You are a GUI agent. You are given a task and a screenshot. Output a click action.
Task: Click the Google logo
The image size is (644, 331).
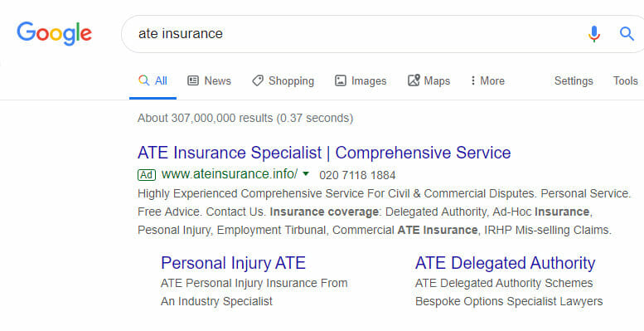[x=54, y=33]
